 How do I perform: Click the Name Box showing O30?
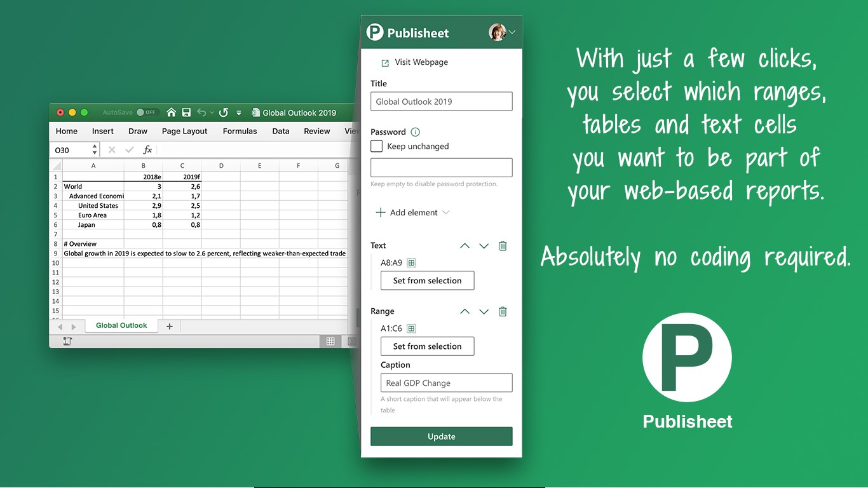pyautogui.click(x=70, y=150)
